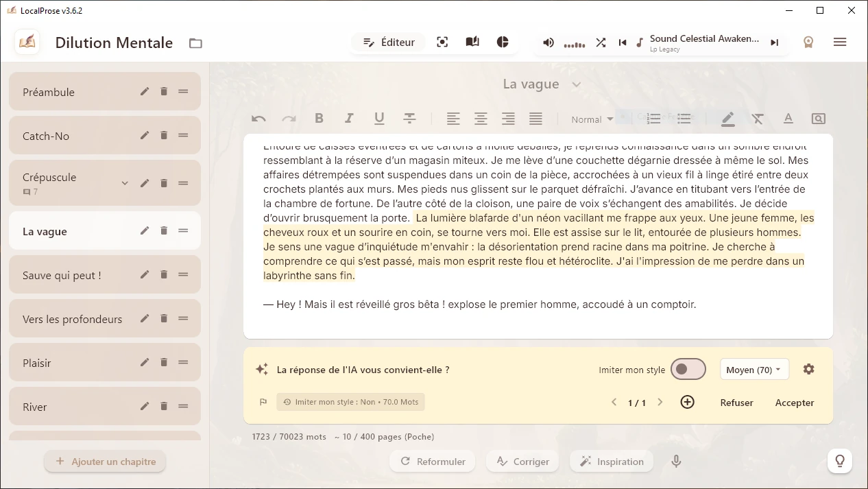Open the statistics pie chart view
The height and width of the screenshot is (489, 868).
pyautogui.click(x=503, y=43)
